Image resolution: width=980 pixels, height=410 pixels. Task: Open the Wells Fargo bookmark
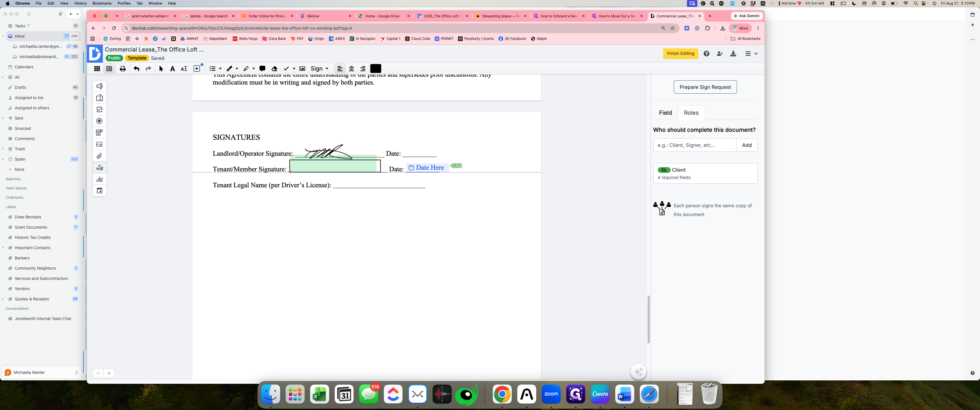click(245, 39)
